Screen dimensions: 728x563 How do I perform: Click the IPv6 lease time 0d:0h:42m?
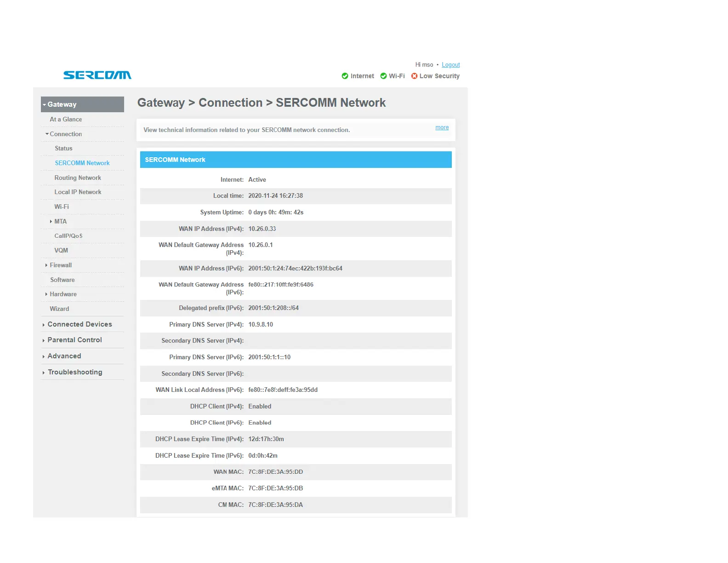pyautogui.click(x=263, y=455)
